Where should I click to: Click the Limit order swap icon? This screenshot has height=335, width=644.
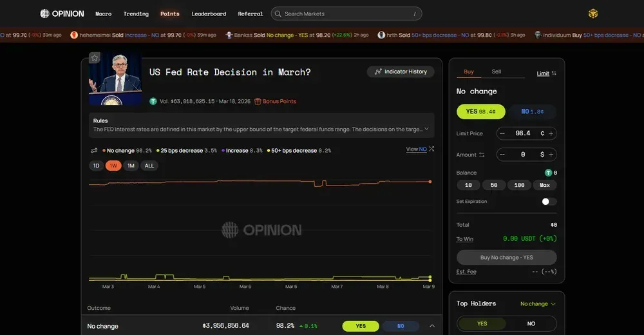554,73
